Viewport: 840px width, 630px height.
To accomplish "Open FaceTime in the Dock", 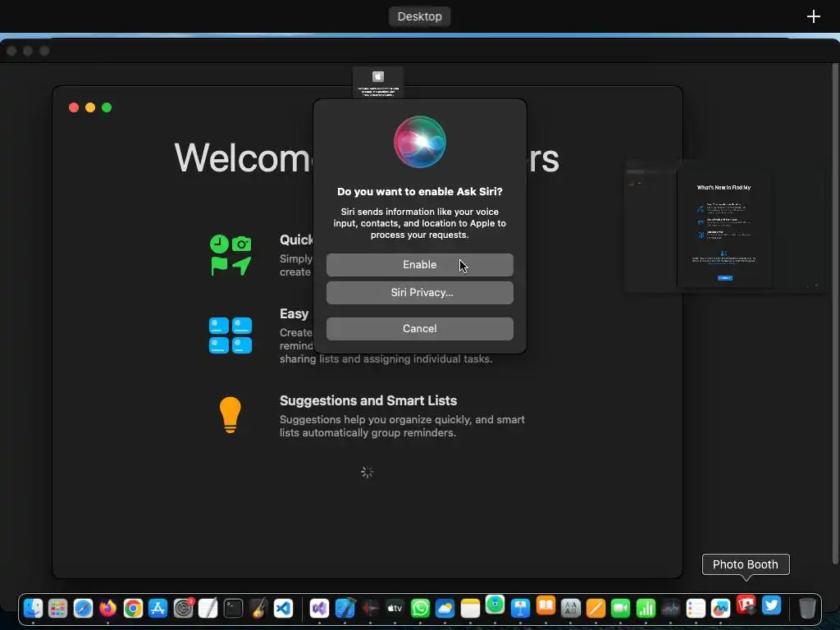I will [620, 609].
